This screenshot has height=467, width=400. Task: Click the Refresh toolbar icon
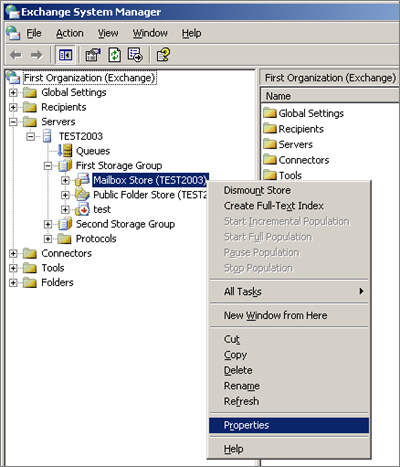pos(114,55)
